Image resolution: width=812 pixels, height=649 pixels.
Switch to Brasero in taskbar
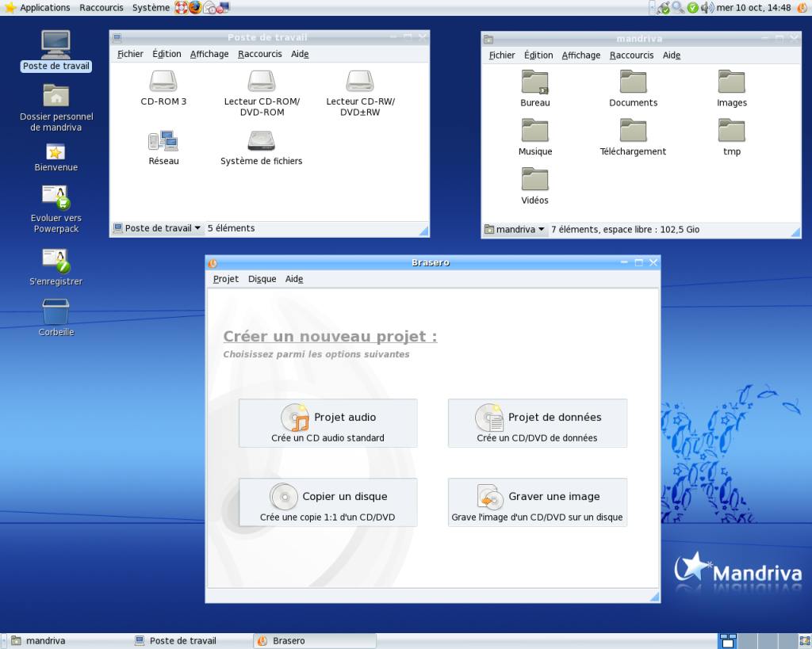pyautogui.click(x=314, y=641)
